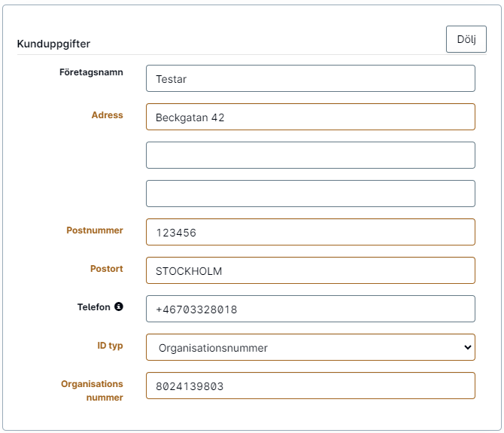Open the ID typ dropdown
Viewport: 504px width, 433px height.
pos(311,347)
